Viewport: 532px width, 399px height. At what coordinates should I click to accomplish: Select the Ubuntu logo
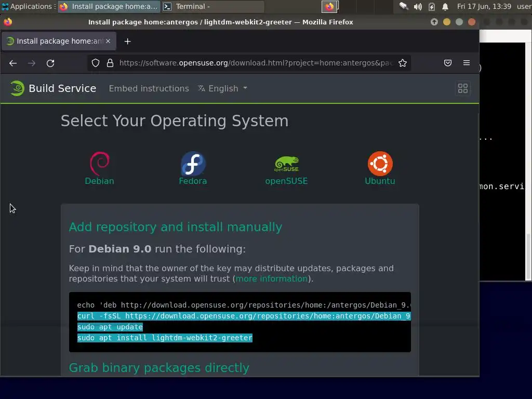pyautogui.click(x=380, y=164)
